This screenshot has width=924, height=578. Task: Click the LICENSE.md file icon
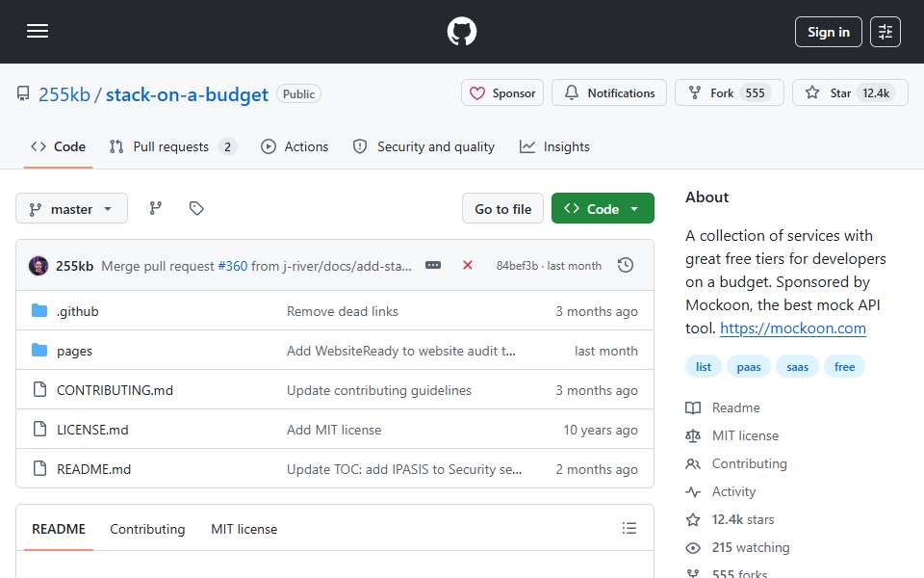39,429
